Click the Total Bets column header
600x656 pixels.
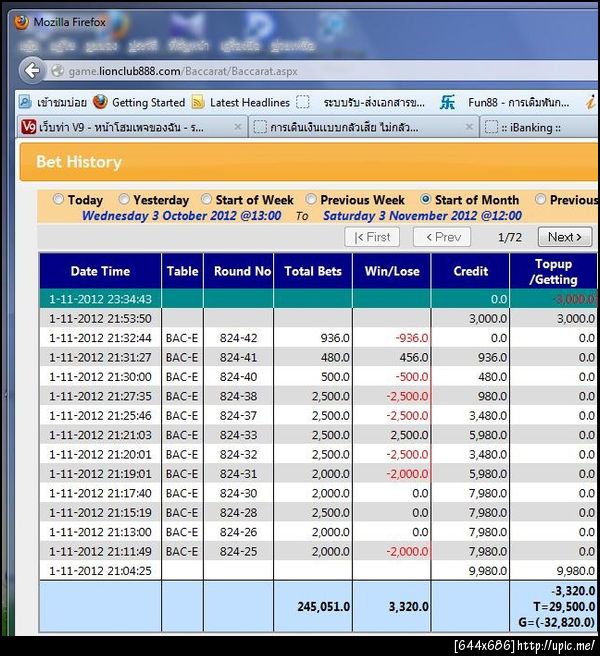coord(313,271)
